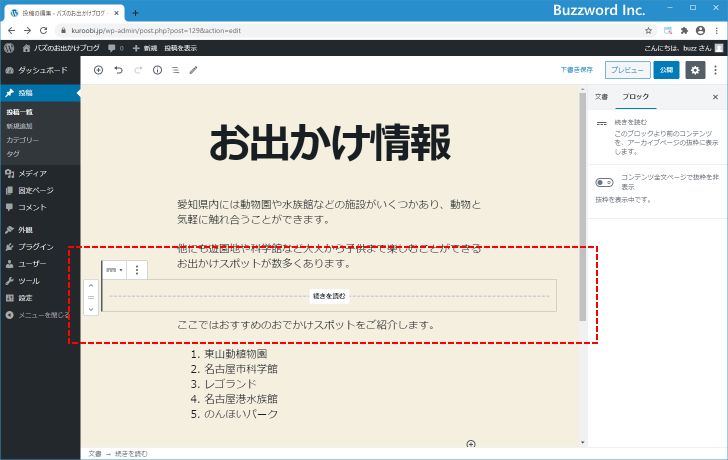Open the content structure info icon

point(157,70)
